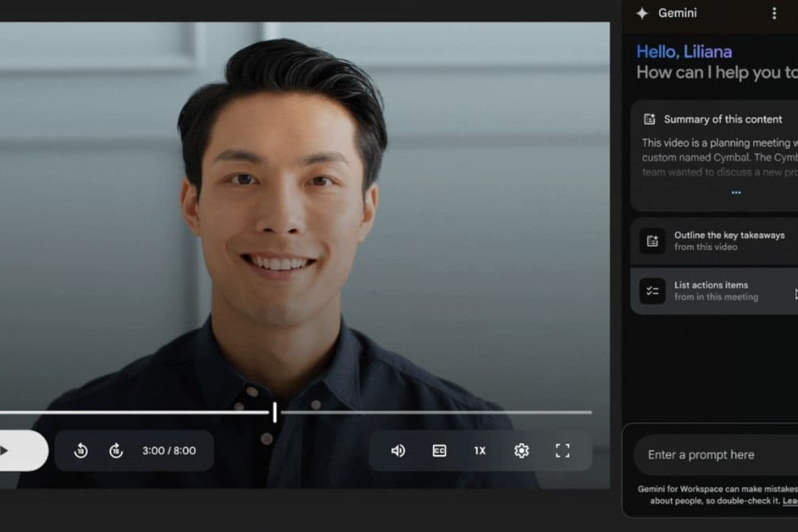Click the Gemini sparkle logo icon
The width and height of the screenshot is (798, 532).
(642, 13)
